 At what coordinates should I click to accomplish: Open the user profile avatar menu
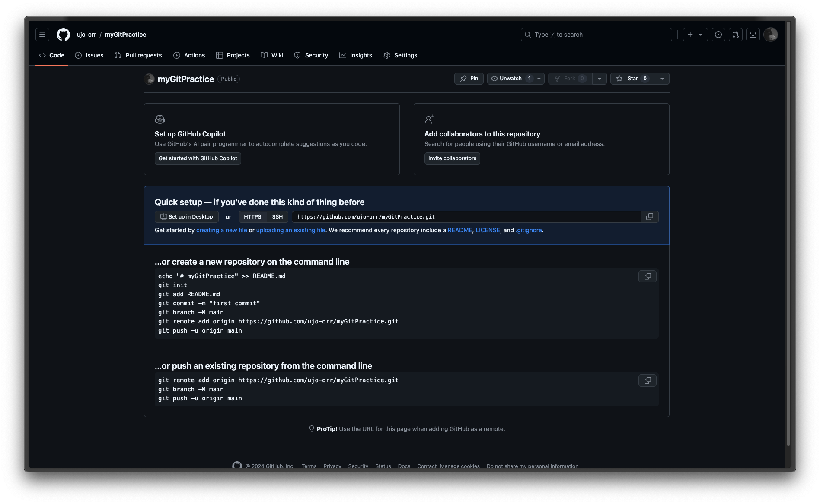(771, 35)
